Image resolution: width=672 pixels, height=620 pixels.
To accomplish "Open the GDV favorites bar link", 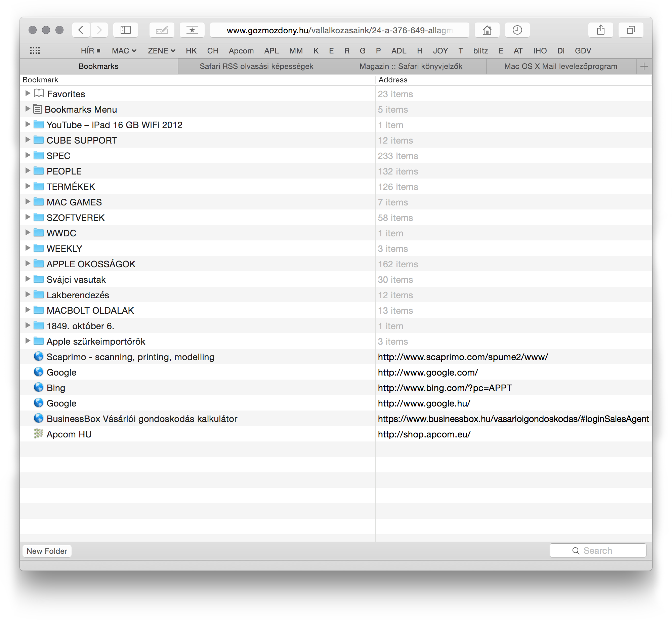I will [x=583, y=51].
